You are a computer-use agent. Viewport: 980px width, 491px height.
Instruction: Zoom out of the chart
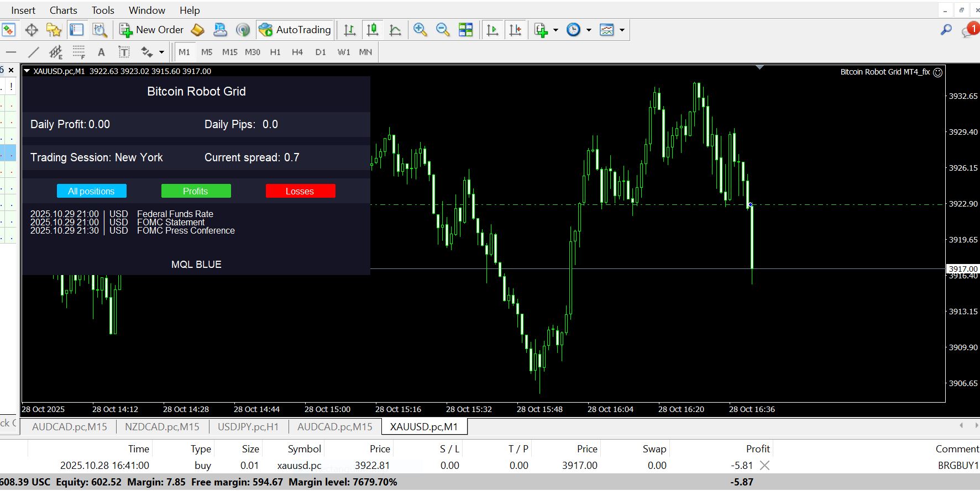[443, 30]
